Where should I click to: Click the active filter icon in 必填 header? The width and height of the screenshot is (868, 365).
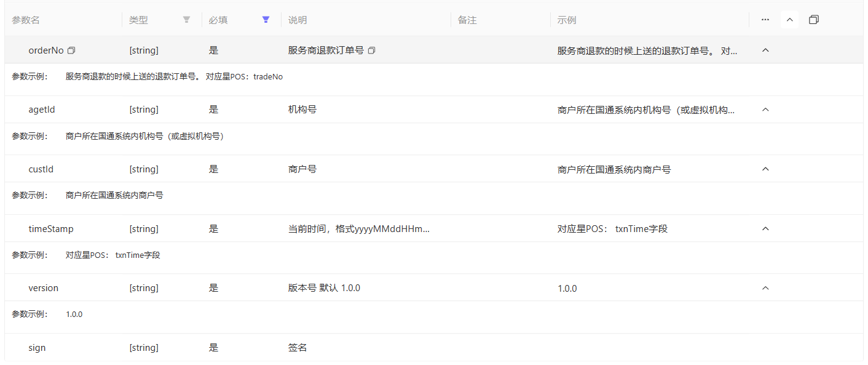[x=266, y=20]
